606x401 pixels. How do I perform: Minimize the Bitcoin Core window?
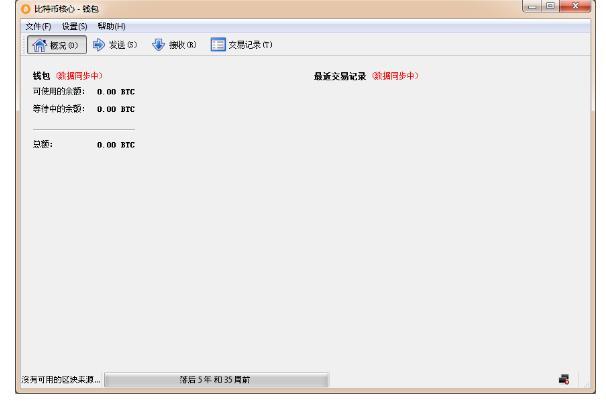pyautogui.click(x=532, y=6)
